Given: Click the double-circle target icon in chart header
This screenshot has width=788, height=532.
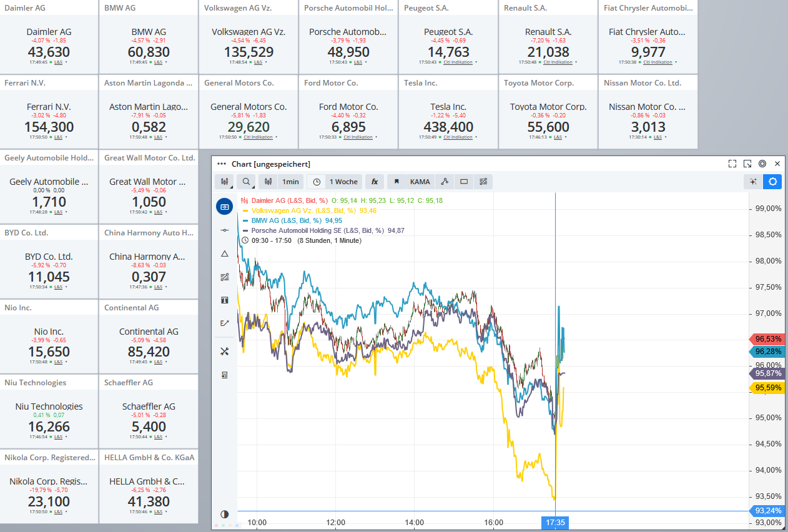Looking at the screenshot, I should click(762, 164).
